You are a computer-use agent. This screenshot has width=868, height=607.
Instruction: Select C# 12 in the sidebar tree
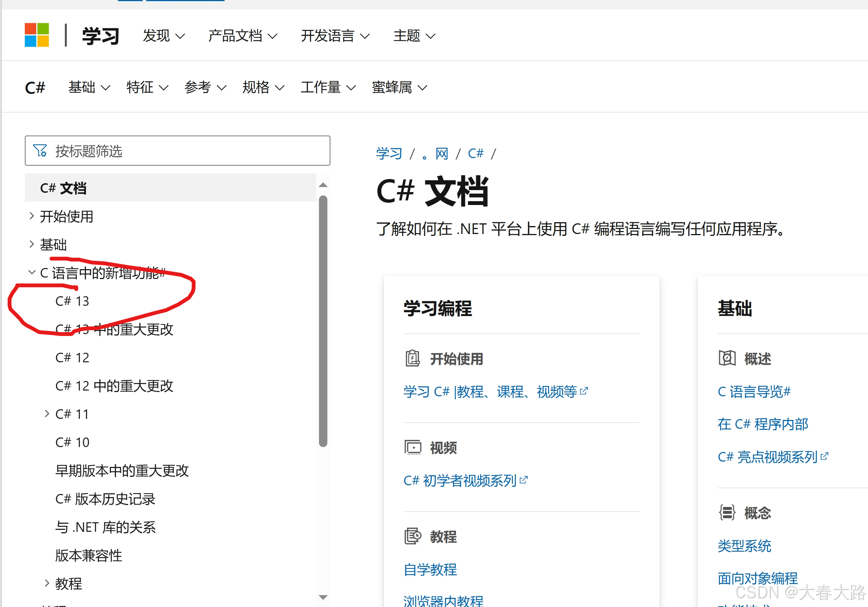(72, 358)
